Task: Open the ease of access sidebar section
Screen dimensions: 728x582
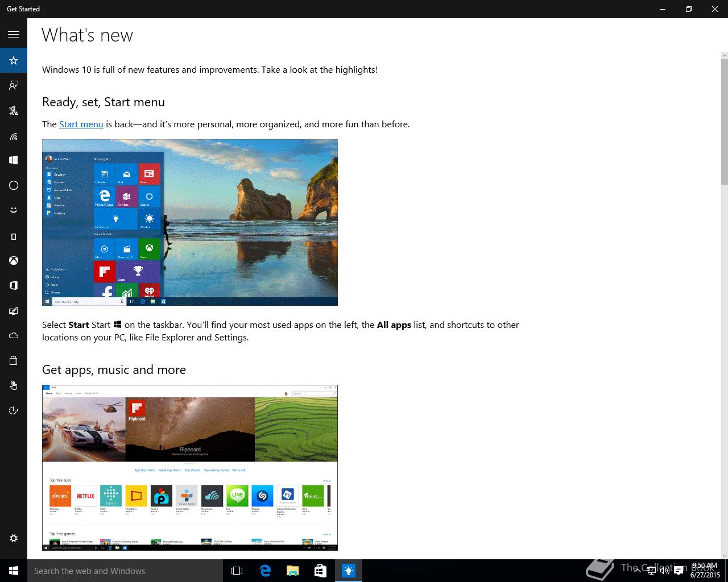Action: coord(14,410)
